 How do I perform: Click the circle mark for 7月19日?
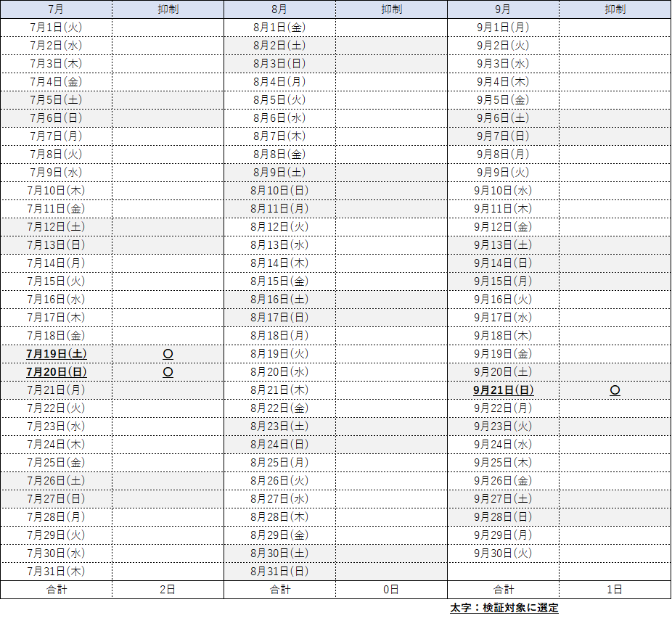click(x=168, y=354)
